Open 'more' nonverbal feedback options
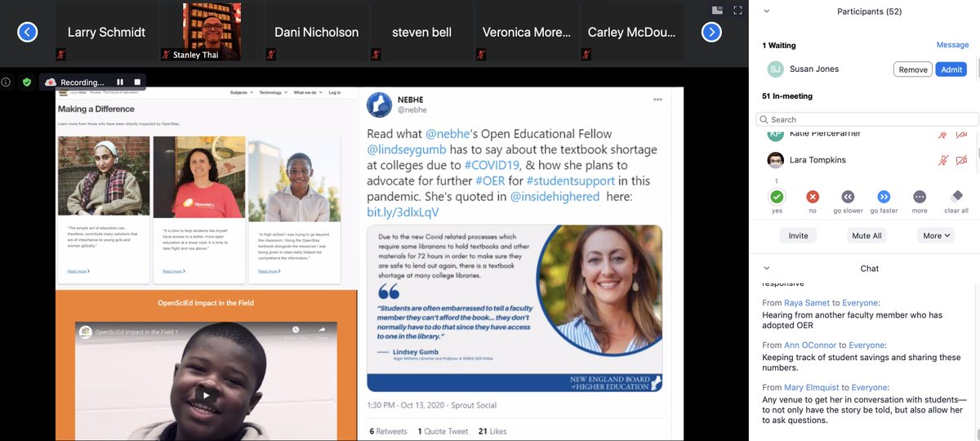980x441 pixels. coord(920,196)
